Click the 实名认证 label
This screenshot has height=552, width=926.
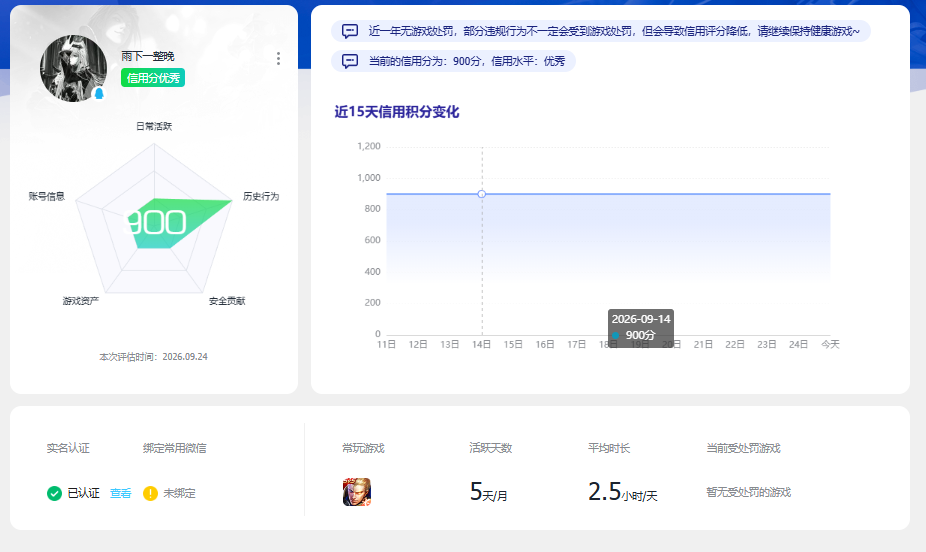point(68,448)
